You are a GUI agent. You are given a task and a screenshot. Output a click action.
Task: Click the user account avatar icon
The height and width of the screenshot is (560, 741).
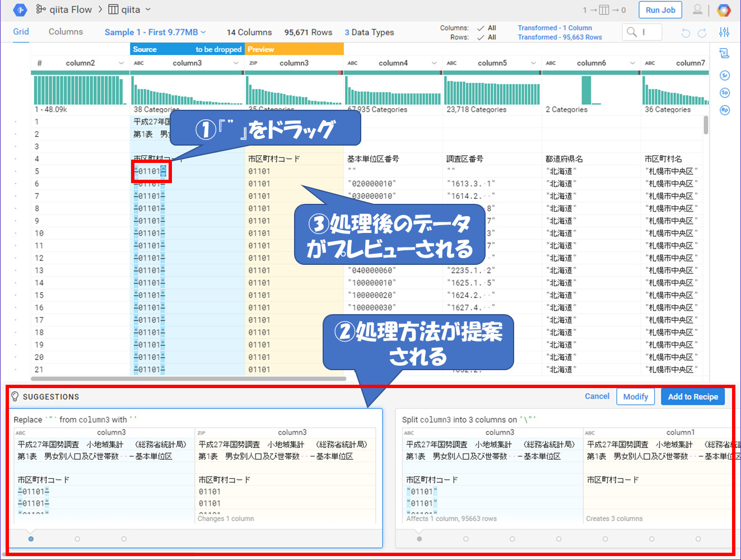697,10
